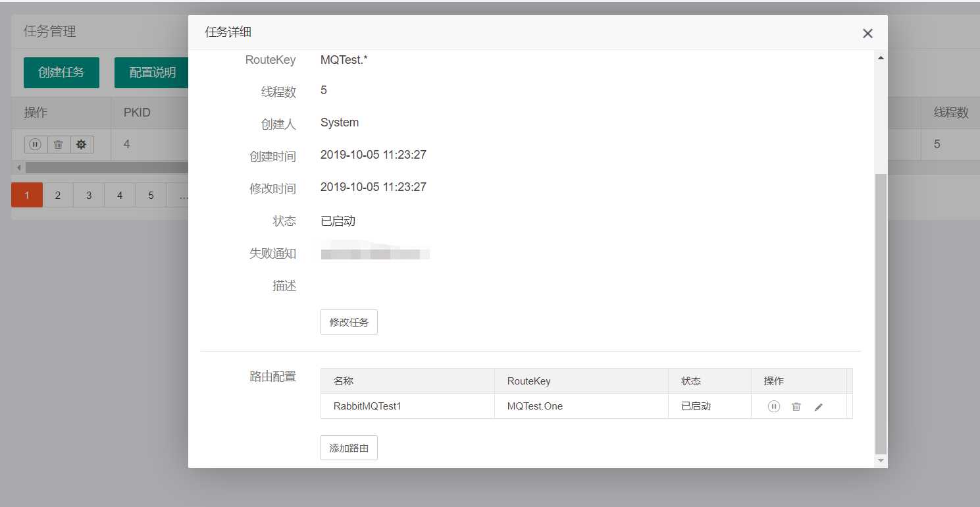Click the RabbitMQTest1 name cell

(407, 406)
